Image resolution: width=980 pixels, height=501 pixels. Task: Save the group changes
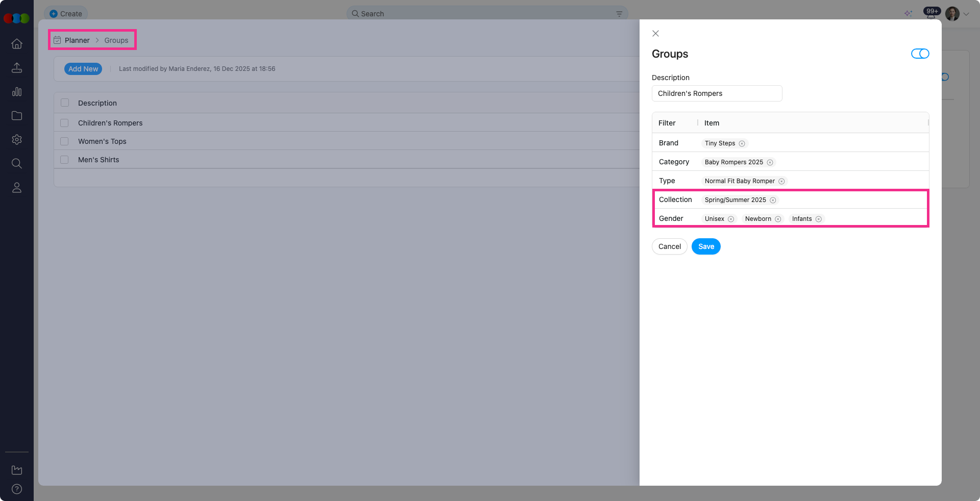[706, 246]
